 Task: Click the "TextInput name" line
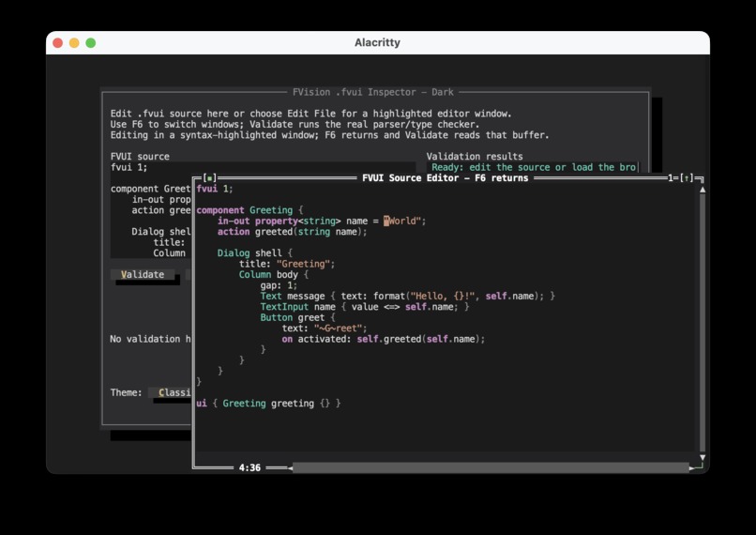click(x=365, y=307)
